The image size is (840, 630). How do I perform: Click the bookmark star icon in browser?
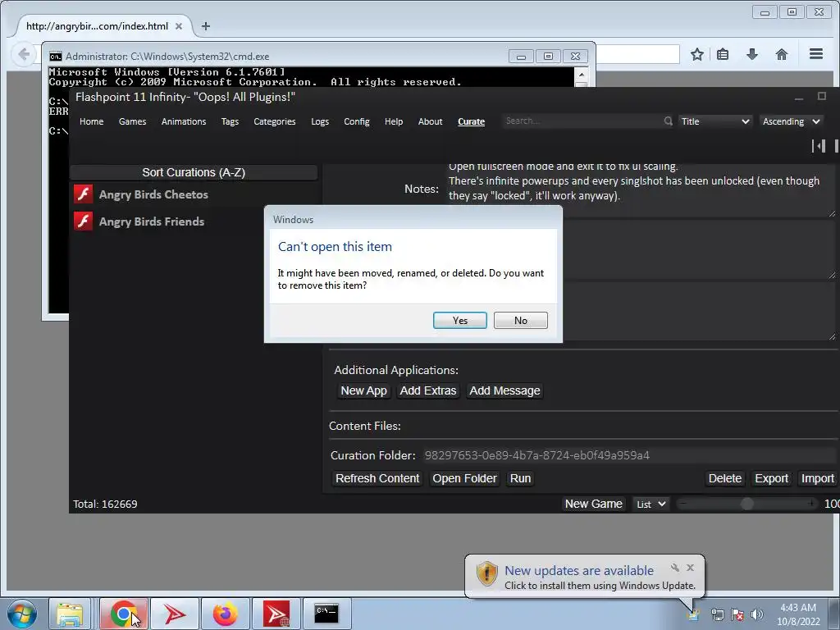696,54
